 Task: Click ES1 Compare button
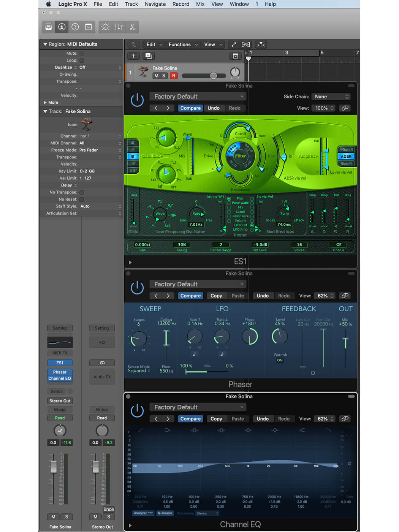point(190,108)
